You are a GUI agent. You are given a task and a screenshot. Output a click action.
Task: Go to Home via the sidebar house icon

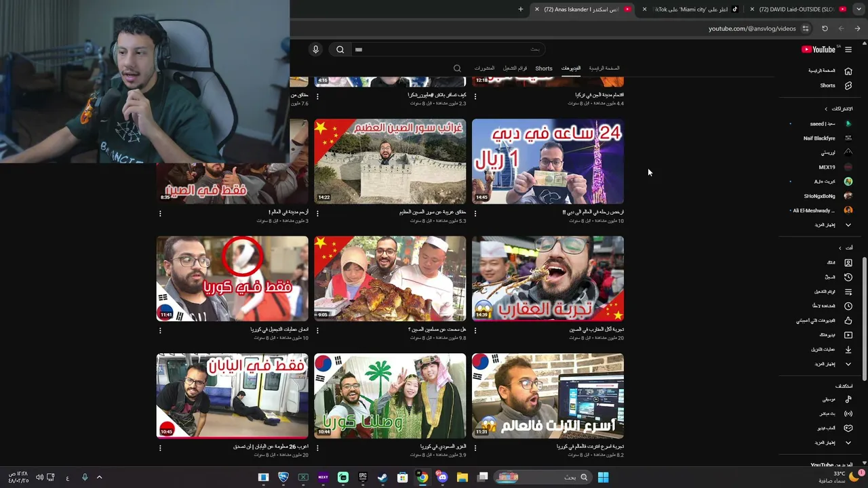pyautogui.click(x=848, y=71)
